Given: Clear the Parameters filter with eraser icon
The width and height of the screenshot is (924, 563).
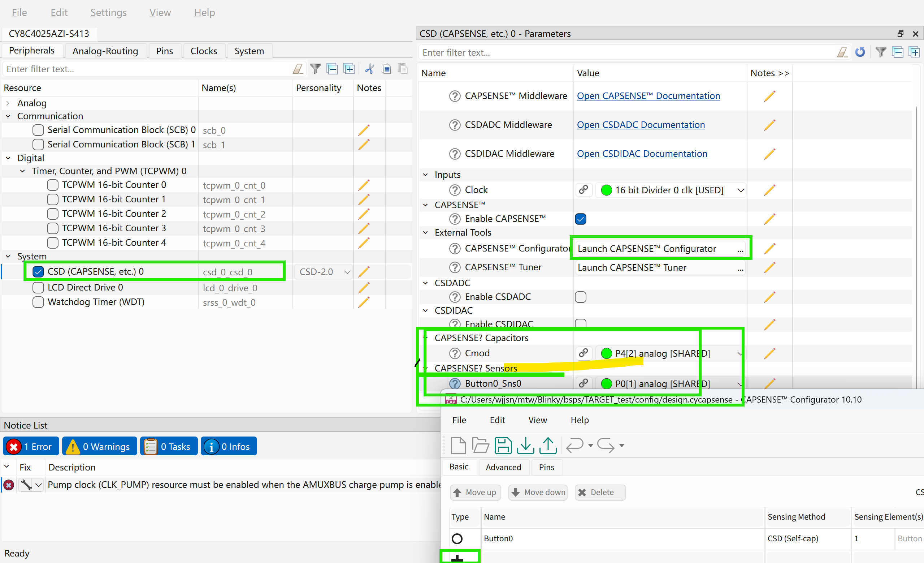Looking at the screenshot, I should [843, 52].
